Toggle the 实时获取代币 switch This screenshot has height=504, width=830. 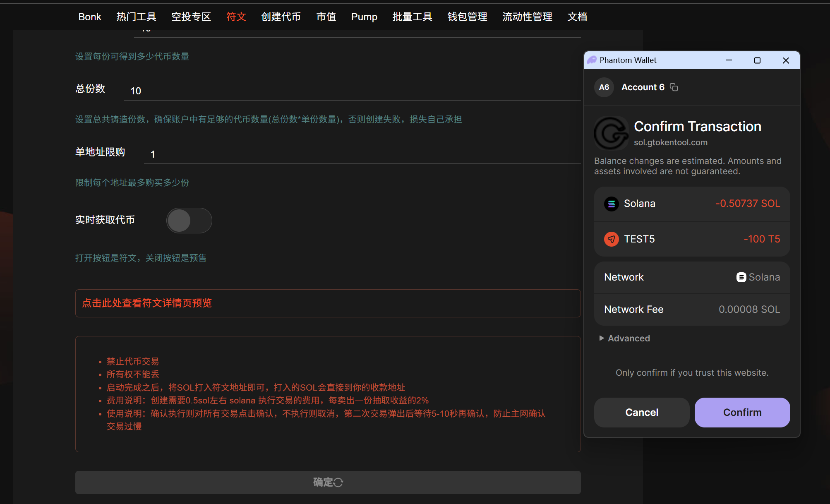point(189,221)
